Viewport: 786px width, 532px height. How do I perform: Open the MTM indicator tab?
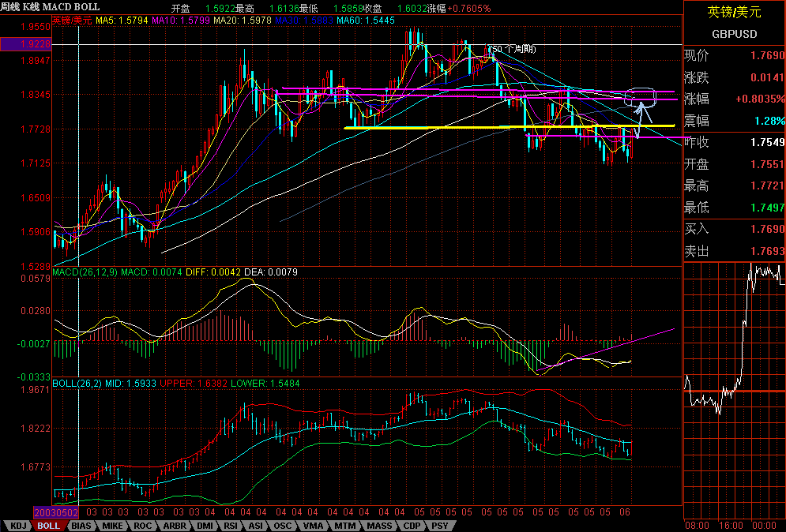(x=345, y=526)
